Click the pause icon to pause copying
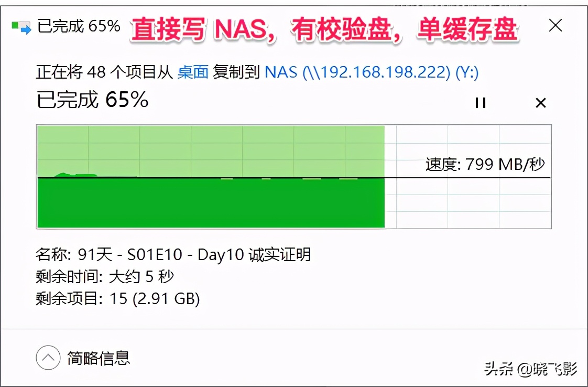This screenshot has height=387, width=588. [x=480, y=103]
